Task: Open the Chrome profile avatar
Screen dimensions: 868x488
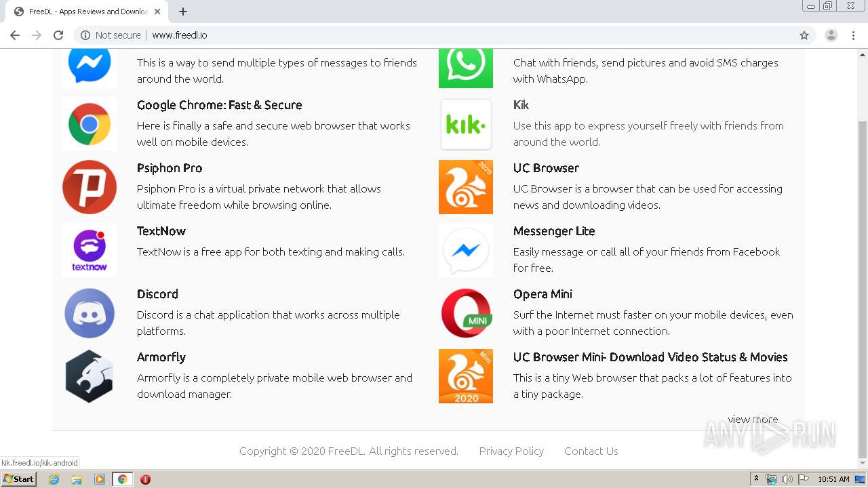Action: [x=831, y=35]
